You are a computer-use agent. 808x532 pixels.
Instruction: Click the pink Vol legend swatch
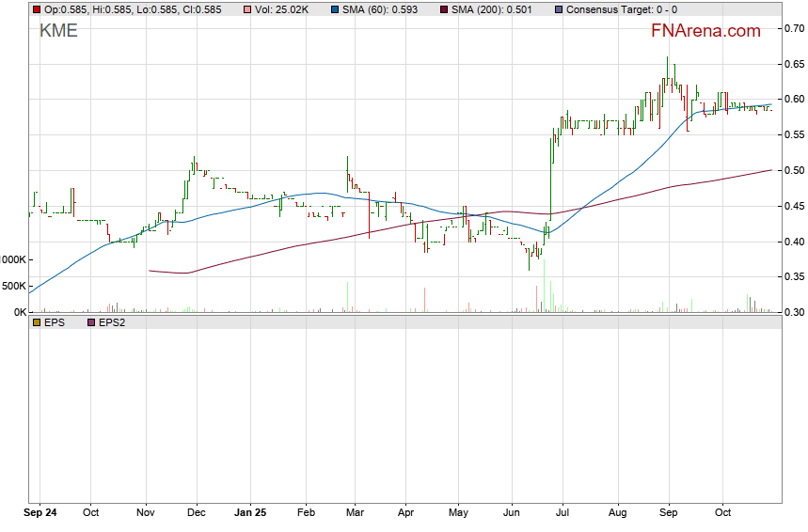246,10
